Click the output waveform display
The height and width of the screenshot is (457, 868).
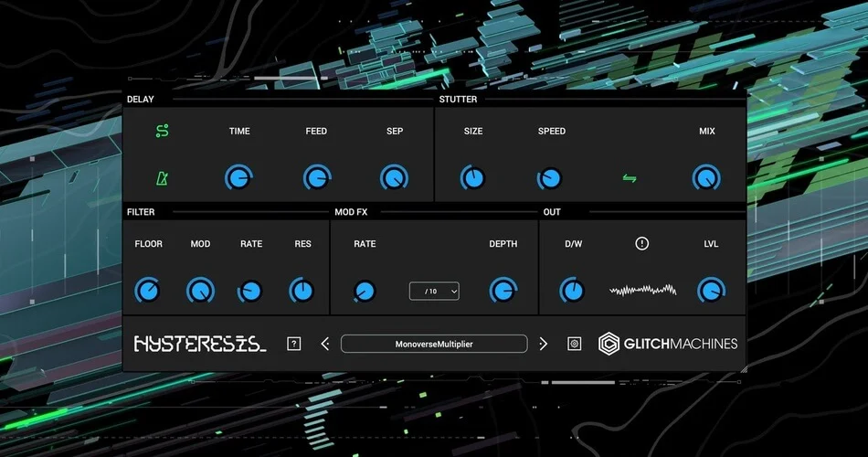[642, 291]
